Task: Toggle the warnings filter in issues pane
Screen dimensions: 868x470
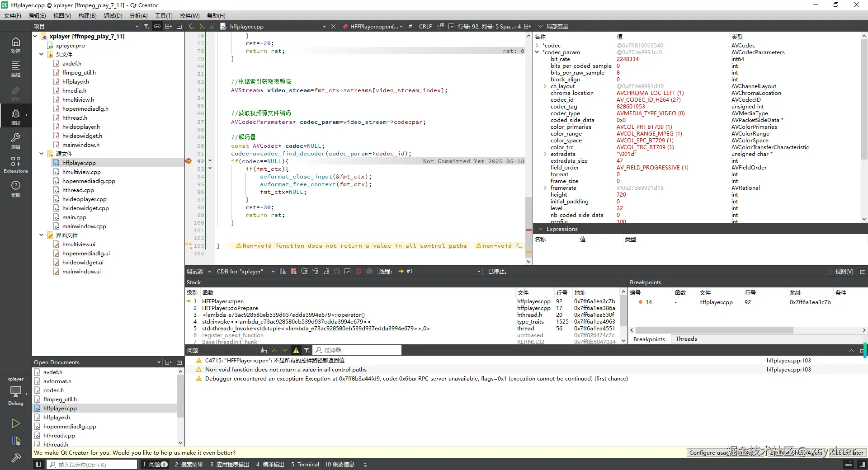Action: point(296,350)
